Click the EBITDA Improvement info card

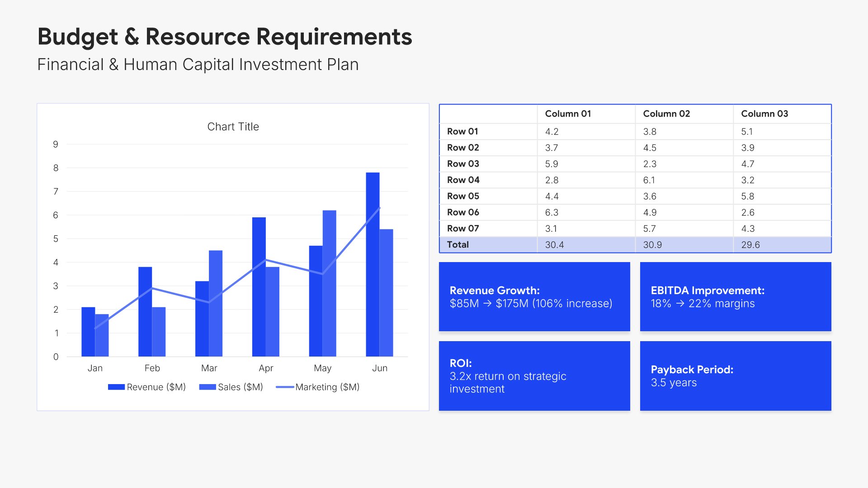735,297
